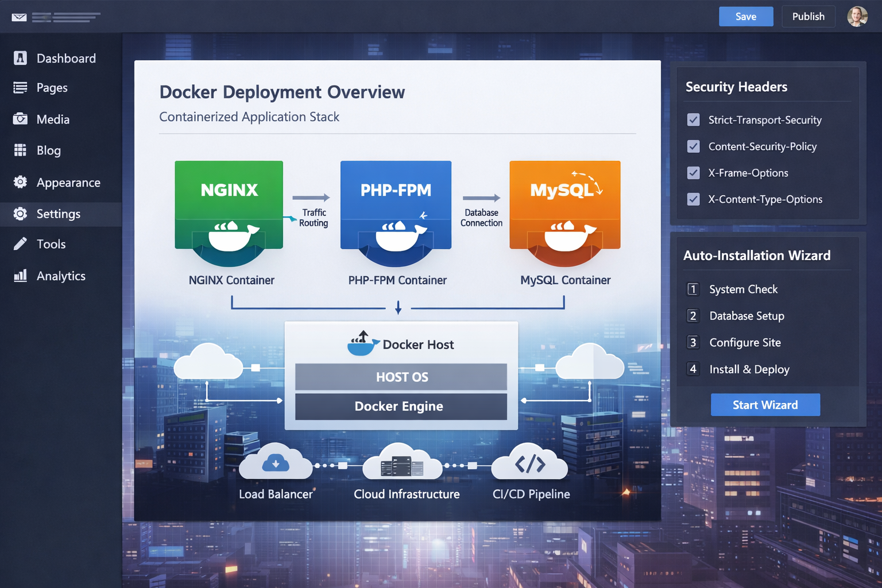Click the cloud icon left of Docker Host
The width and height of the screenshot is (882, 588).
208,362
